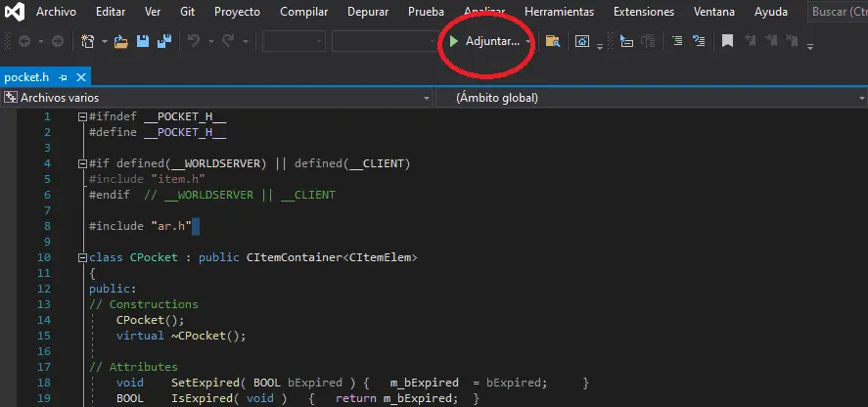Open the Depurar menu

pyautogui.click(x=368, y=12)
